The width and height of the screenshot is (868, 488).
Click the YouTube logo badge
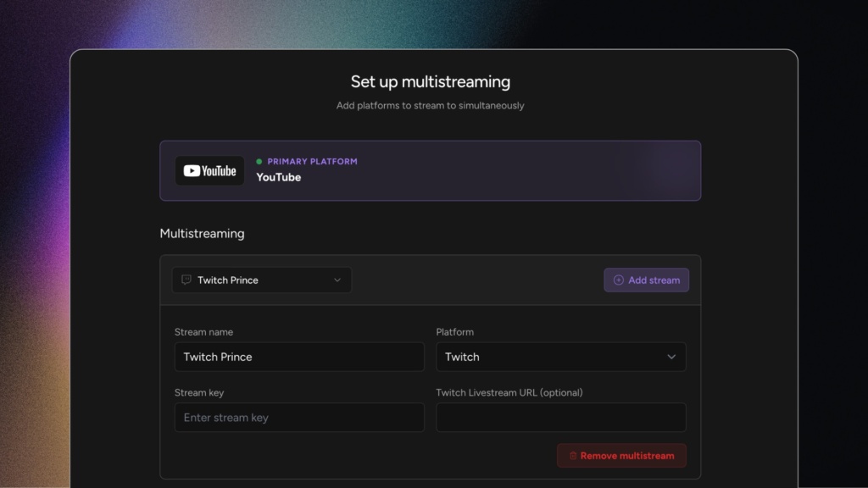click(x=209, y=170)
